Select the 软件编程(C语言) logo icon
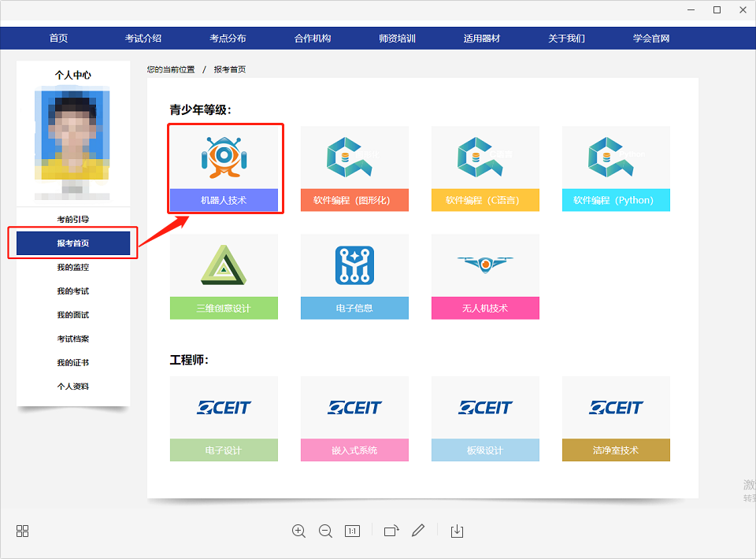Screen dimensions: 756x559 480,157
